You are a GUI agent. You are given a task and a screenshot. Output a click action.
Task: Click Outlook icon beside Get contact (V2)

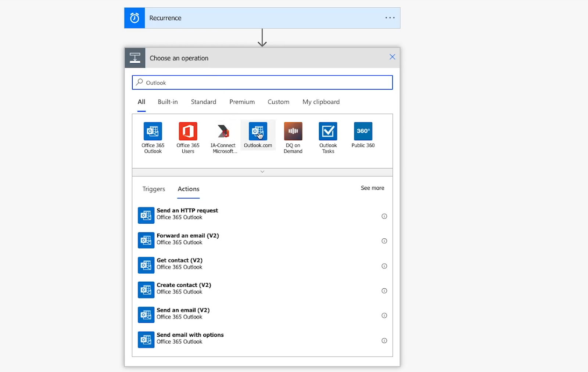click(x=146, y=265)
